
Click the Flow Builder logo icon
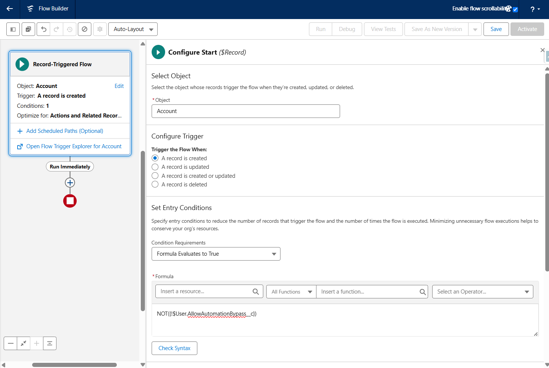point(30,9)
